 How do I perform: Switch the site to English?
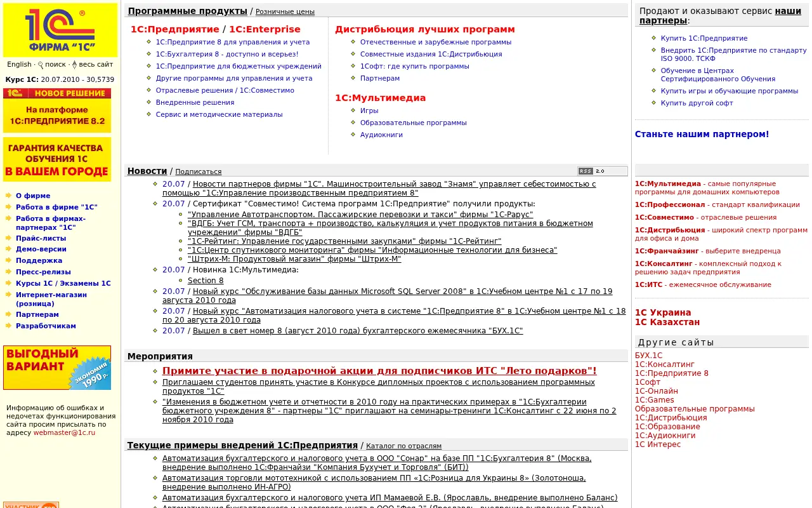click(19, 64)
